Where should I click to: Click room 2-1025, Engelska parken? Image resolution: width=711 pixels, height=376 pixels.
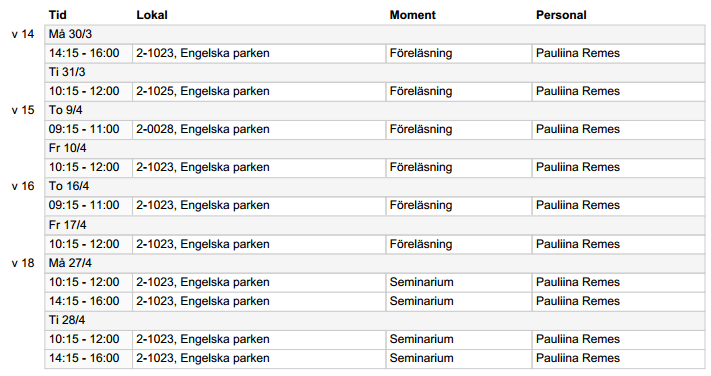[203, 91]
